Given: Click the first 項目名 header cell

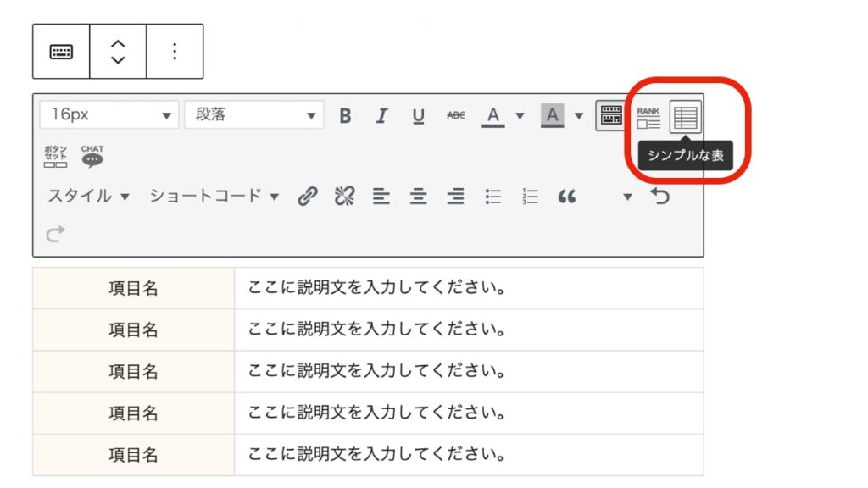Looking at the screenshot, I should click(133, 288).
